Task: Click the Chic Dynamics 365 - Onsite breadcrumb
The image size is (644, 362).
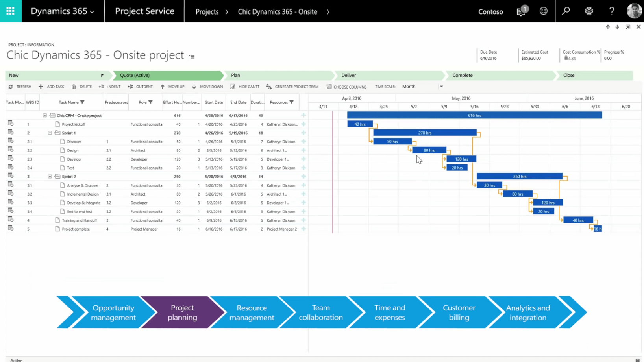Action: click(x=278, y=12)
